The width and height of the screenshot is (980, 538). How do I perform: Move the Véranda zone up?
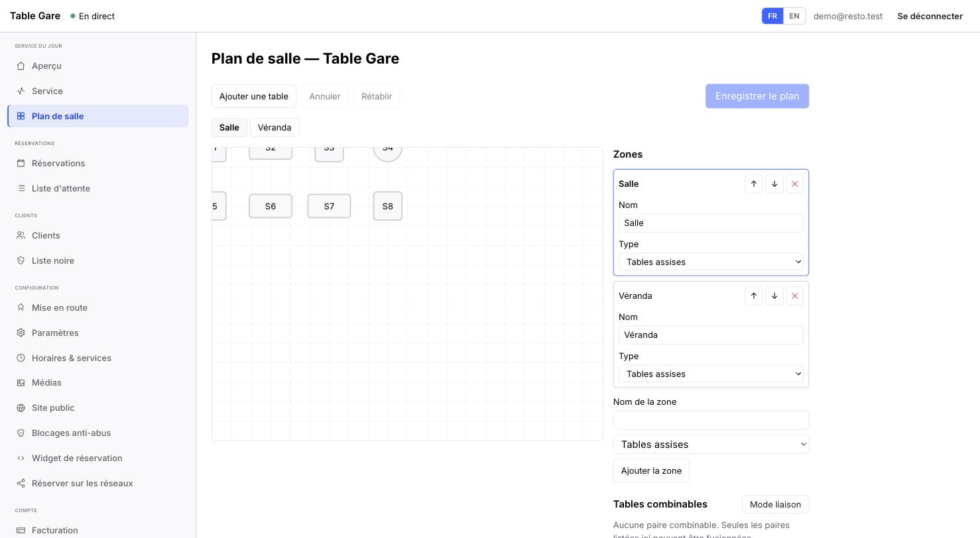click(x=753, y=296)
